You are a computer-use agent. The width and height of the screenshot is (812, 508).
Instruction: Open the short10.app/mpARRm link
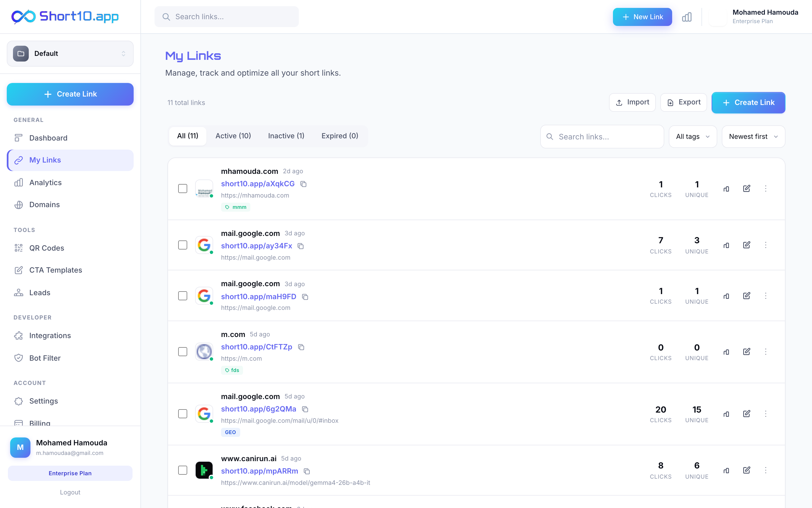259,471
